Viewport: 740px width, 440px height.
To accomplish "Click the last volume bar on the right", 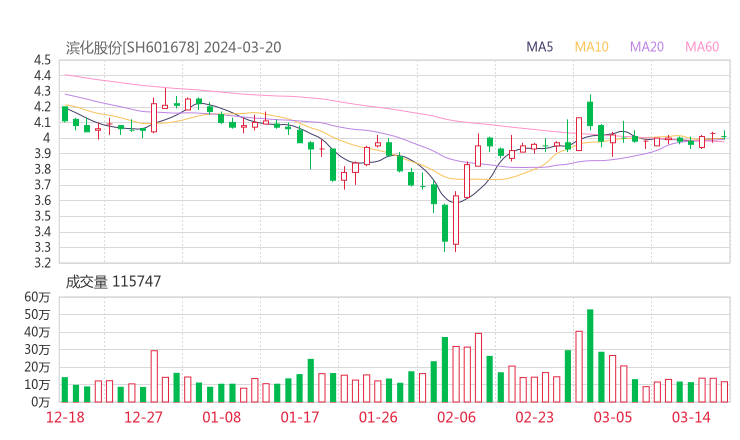I will coord(724,392).
